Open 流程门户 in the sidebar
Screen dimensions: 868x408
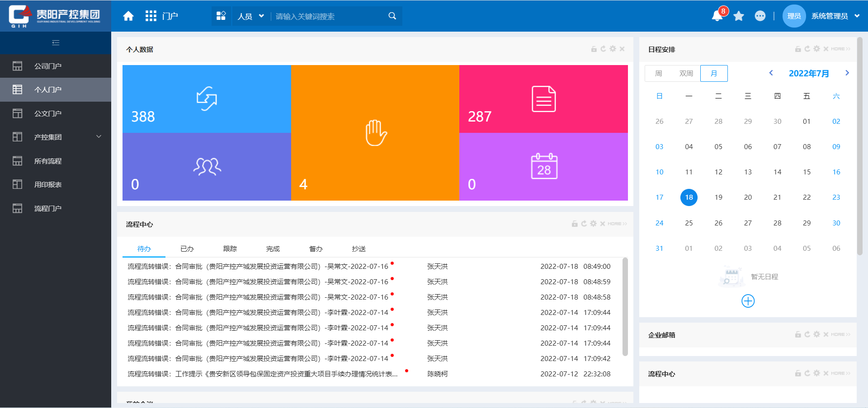pos(56,208)
